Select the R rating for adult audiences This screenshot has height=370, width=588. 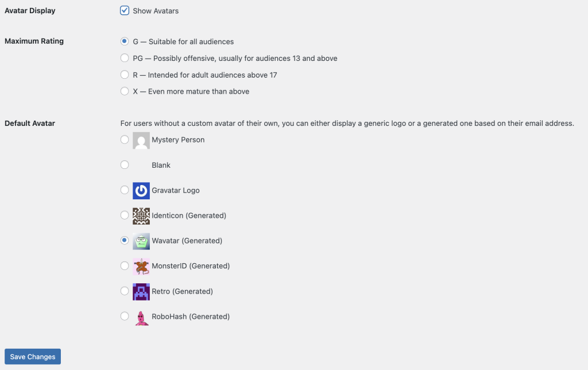(x=125, y=75)
